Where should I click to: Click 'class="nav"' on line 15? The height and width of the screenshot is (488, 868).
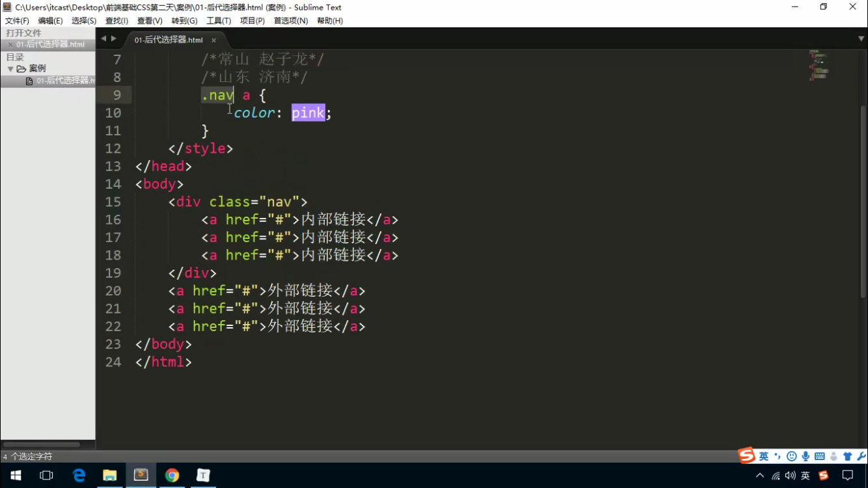pos(254,202)
